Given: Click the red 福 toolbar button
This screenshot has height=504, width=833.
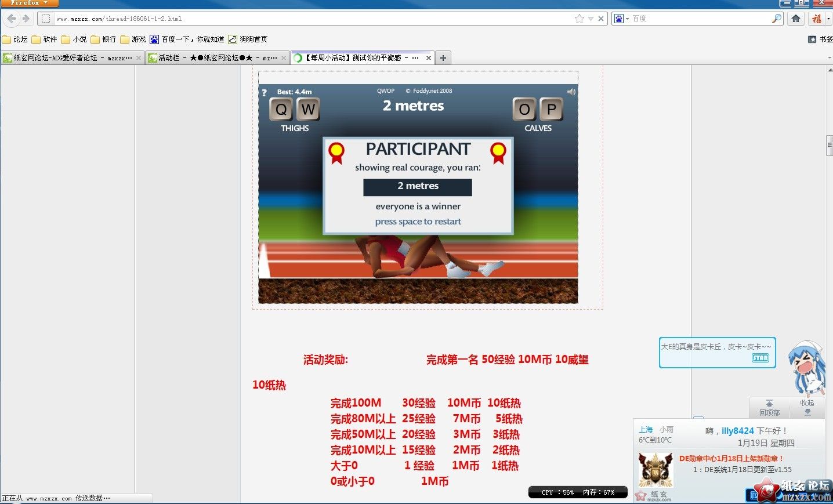Looking at the screenshot, I should point(817,19).
